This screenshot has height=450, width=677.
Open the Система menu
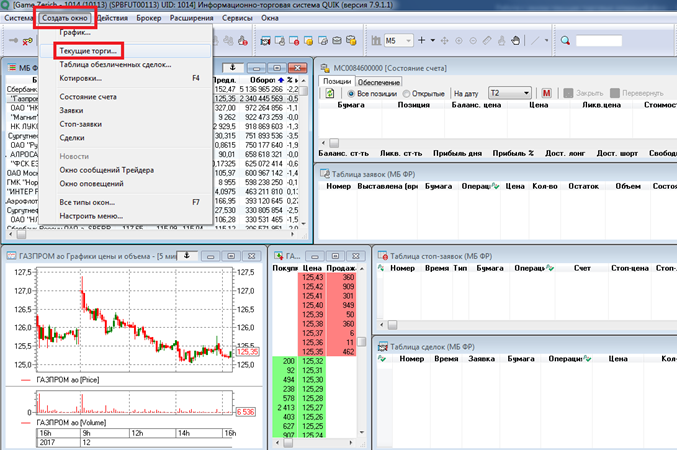click(x=19, y=18)
